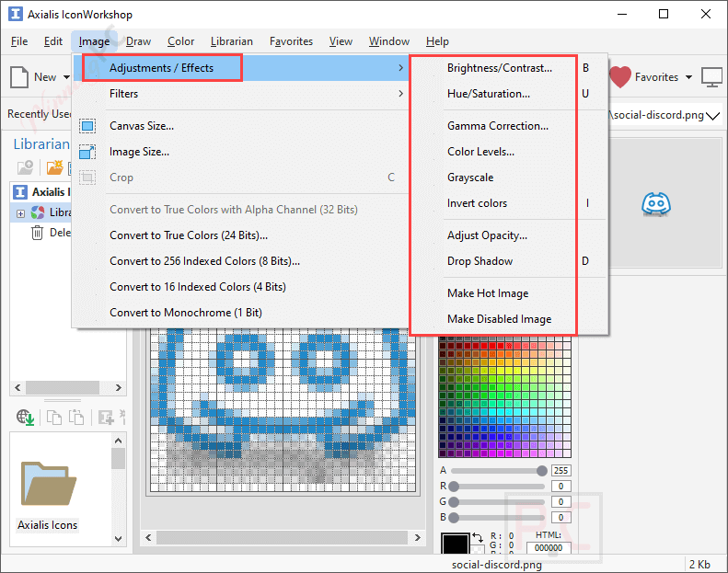Viewport: 728px width, 573px height.
Task: Click the paste icon in librarian toolbar
Action: point(76,418)
